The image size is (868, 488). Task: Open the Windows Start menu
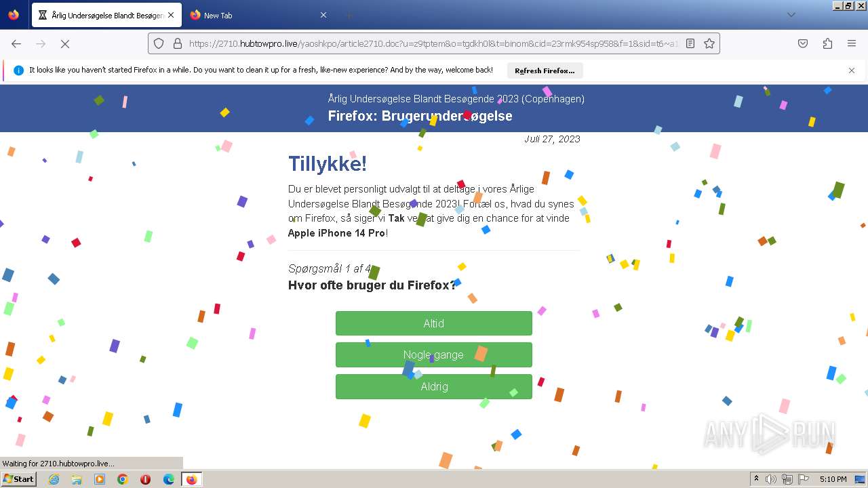click(x=18, y=479)
